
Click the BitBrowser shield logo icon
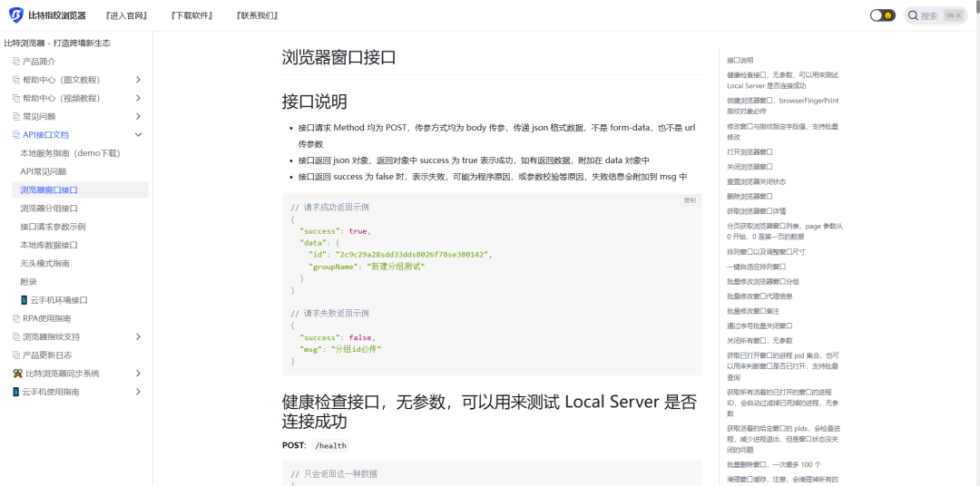[15, 15]
